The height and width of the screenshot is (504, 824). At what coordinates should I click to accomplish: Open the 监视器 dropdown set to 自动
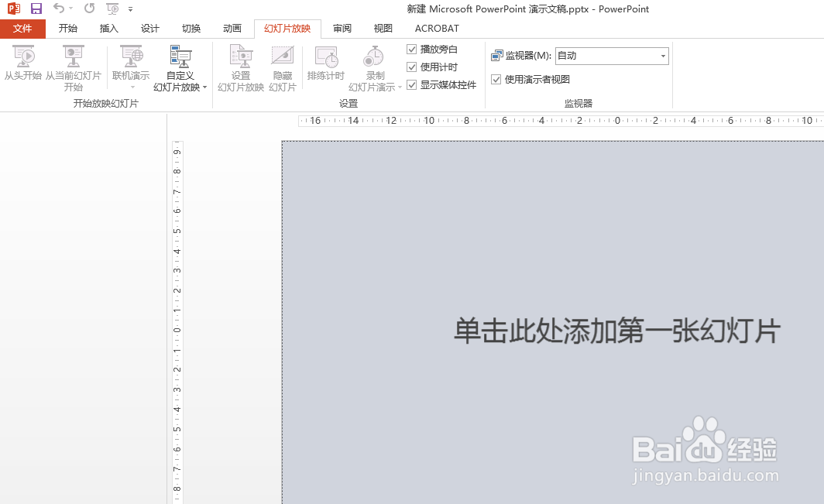point(662,55)
